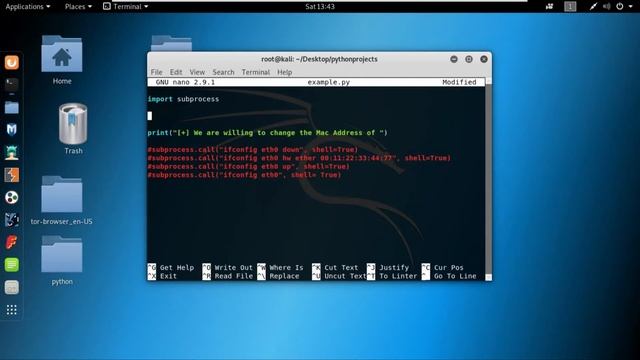Click the workspace 1 indicator

(570, 7)
